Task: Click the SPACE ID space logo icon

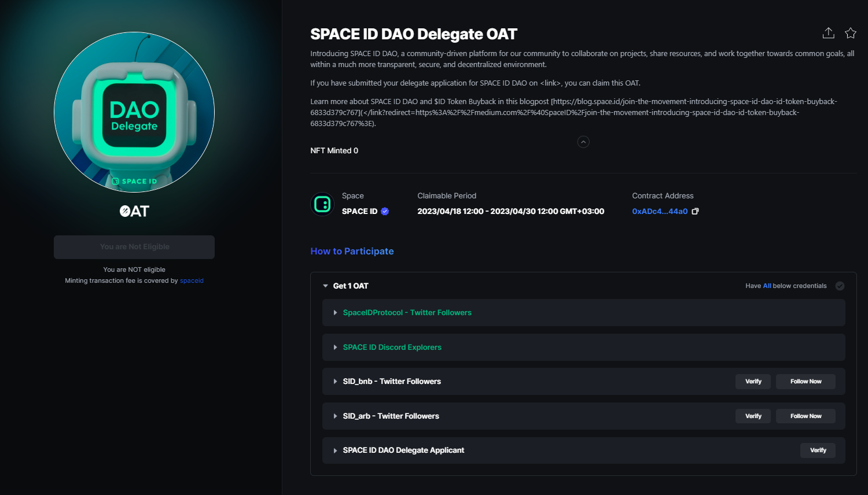Action: tap(322, 204)
